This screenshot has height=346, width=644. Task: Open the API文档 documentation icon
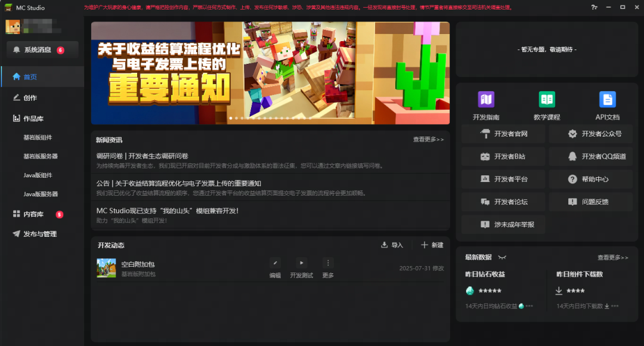(x=607, y=99)
